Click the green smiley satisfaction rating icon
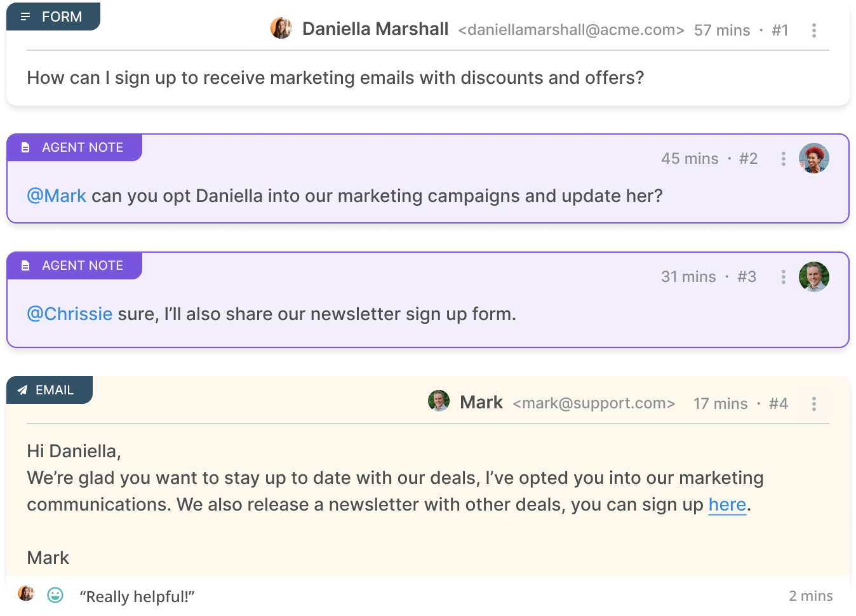 (55, 595)
